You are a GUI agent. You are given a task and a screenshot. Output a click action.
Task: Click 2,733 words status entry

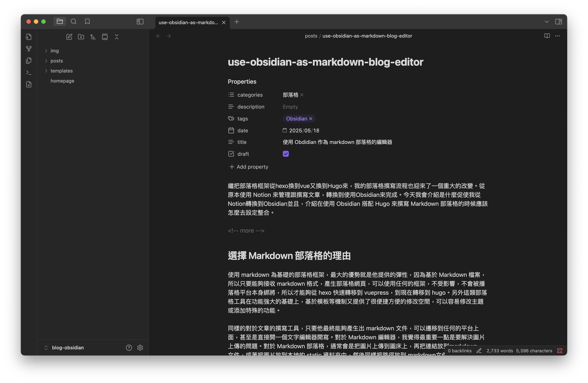point(500,351)
